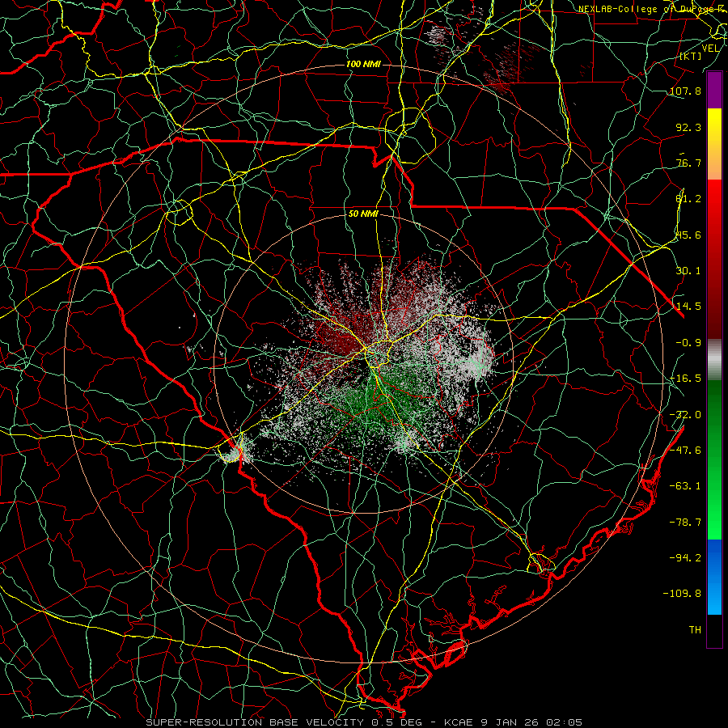Pick the green segment of velocity color bar

click(x=714, y=459)
